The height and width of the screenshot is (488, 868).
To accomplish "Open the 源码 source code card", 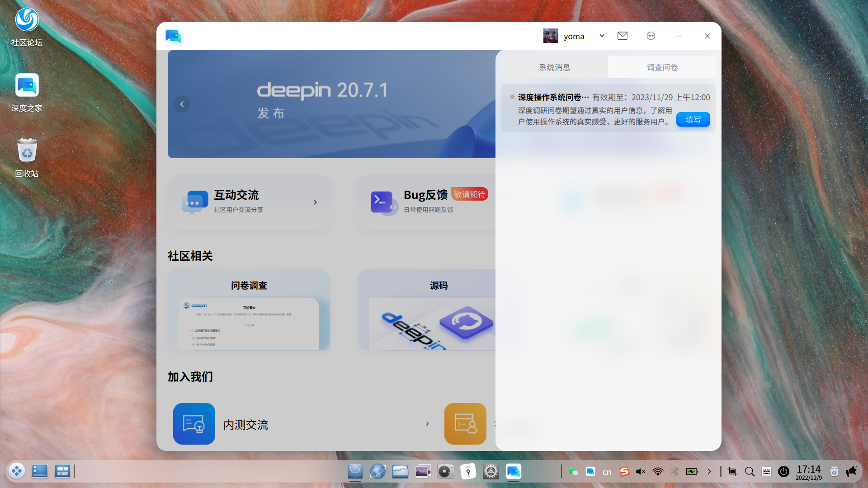I will 427,310.
